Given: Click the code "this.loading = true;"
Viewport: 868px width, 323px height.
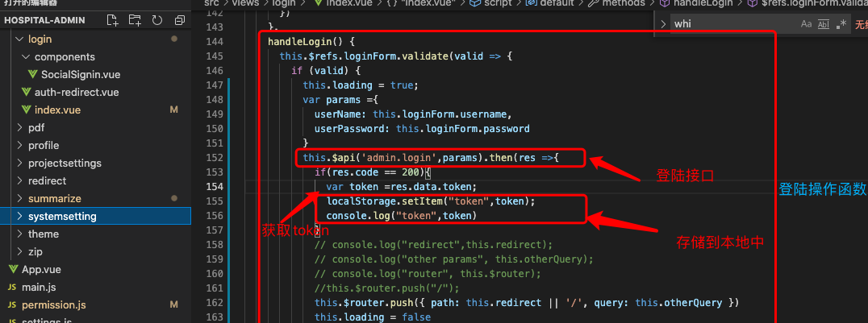Looking at the screenshot, I should click(x=361, y=85).
